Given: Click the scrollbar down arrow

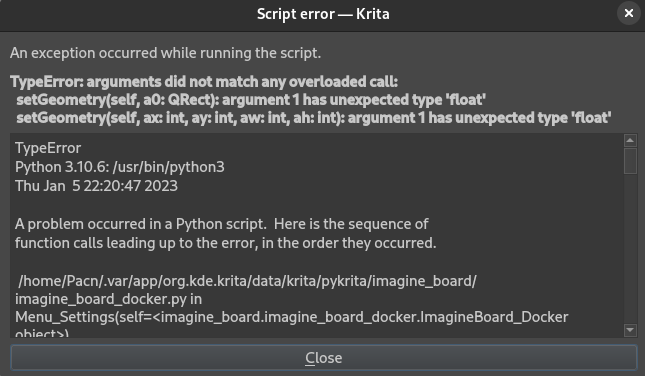Looking at the screenshot, I should click(630, 330).
